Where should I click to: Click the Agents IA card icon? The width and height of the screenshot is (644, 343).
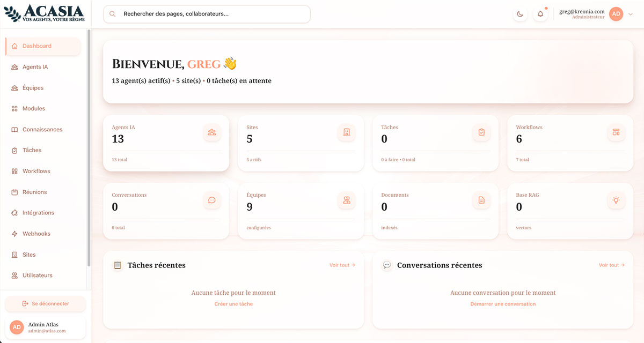(212, 132)
